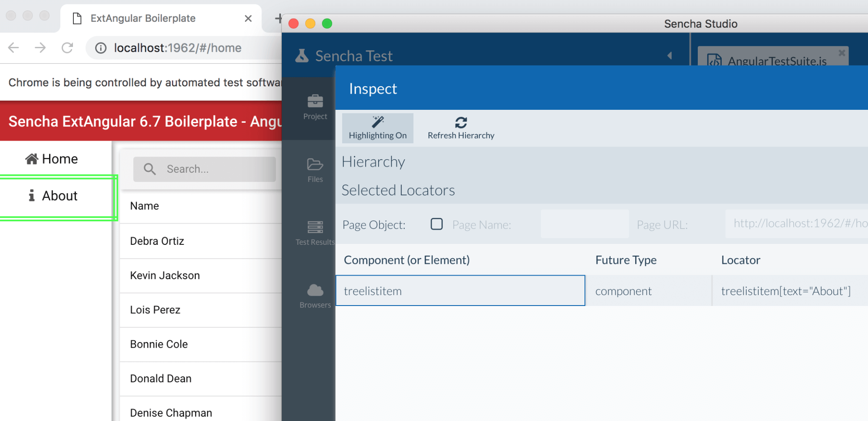Select the Denise Chapman row

pyautogui.click(x=201, y=409)
